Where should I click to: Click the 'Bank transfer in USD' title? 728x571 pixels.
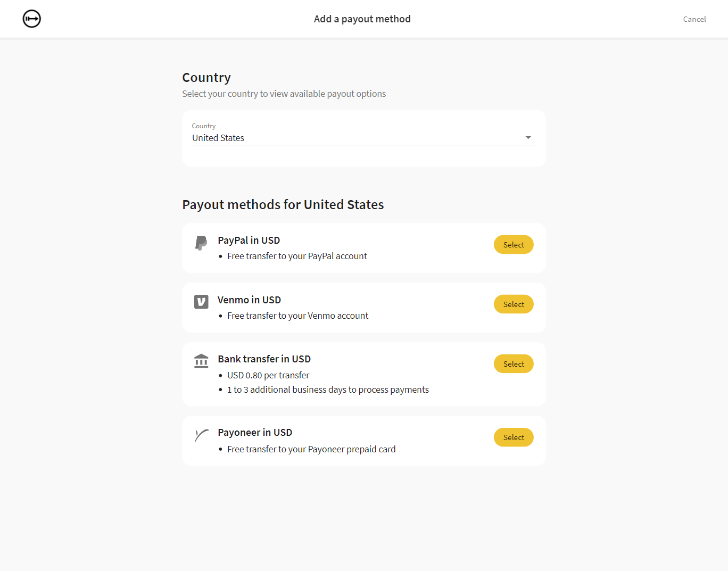click(x=264, y=359)
